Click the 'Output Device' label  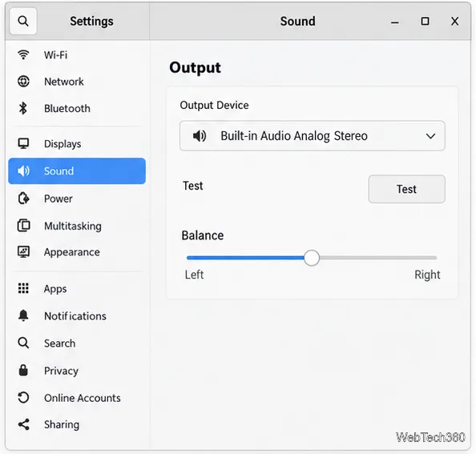pyautogui.click(x=214, y=105)
